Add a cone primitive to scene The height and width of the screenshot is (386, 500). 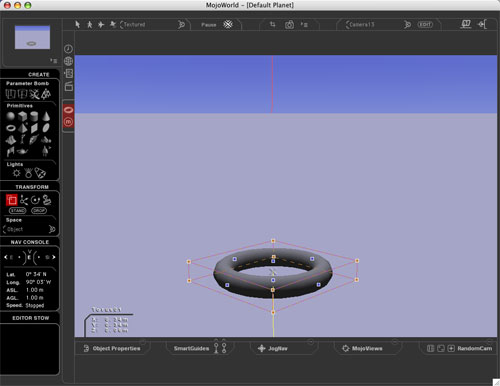46,116
